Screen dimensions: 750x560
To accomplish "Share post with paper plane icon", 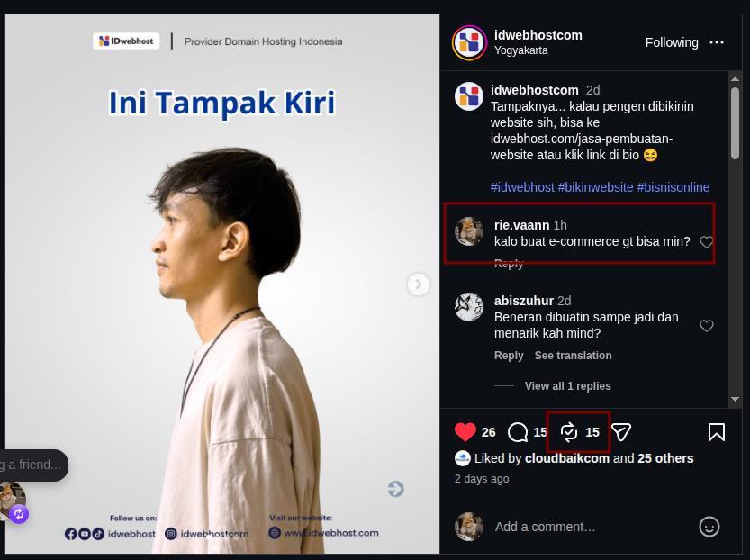I will coord(621,432).
